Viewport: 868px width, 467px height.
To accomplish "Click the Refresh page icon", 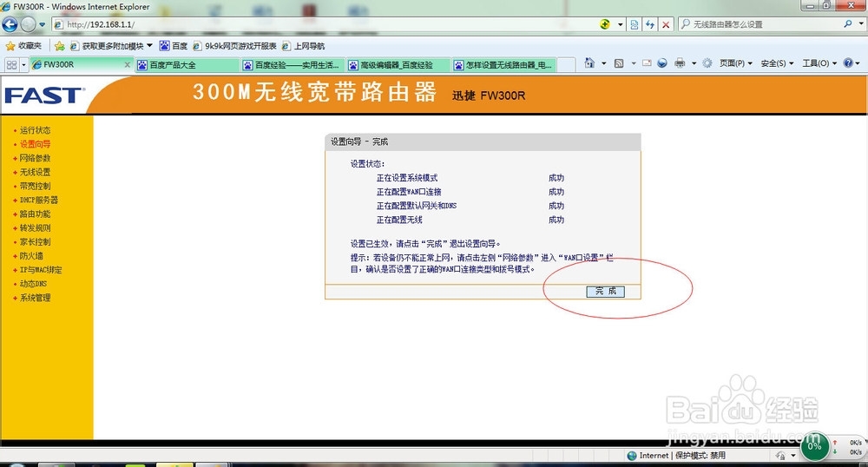I will pos(650,24).
